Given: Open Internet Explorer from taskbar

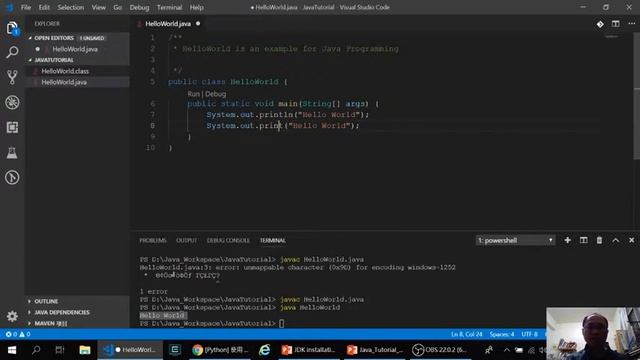Looking at the screenshot, I should (264, 350).
